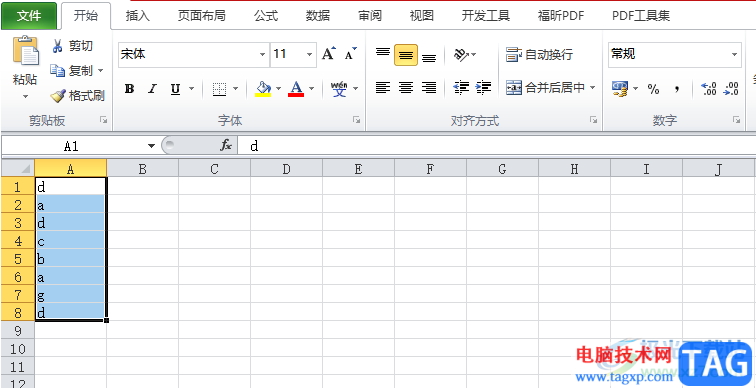This screenshot has width=756, height=388.
Task: Switch to the 审阅 tab
Action: click(370, 16)
